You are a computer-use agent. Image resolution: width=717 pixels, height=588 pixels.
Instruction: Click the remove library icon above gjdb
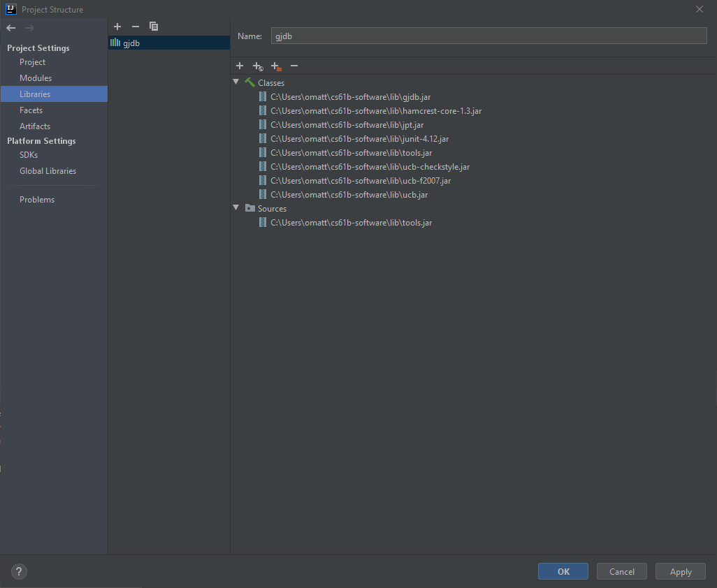[135, 27]
